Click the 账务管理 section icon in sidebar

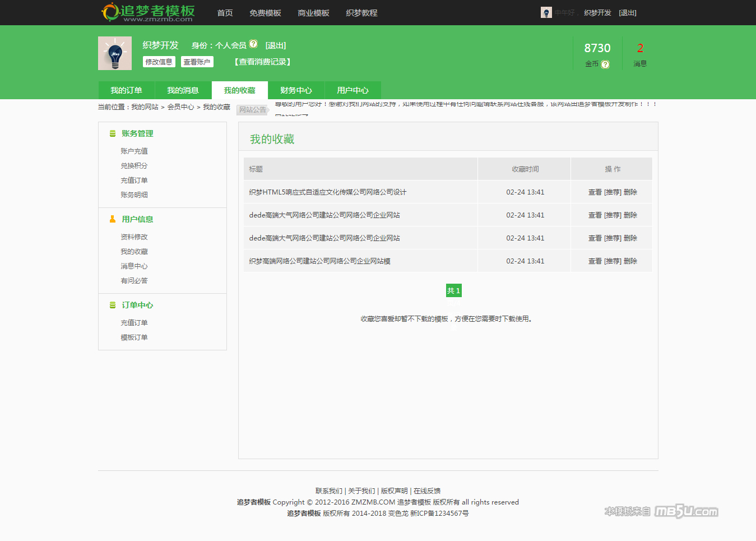click(113, 133)
